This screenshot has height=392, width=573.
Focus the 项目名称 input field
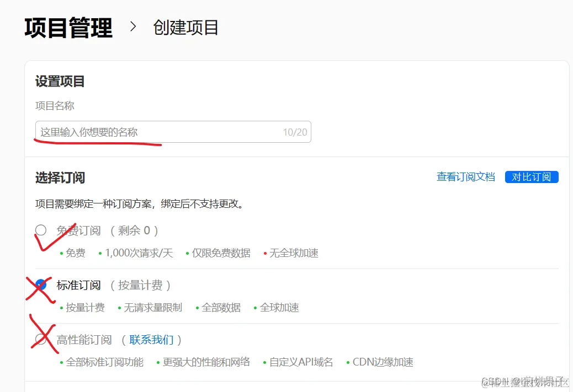click(173, 132)
